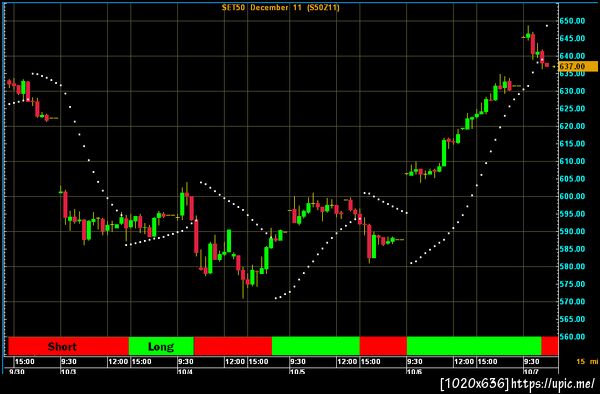Image resolution: width=600 pixels, height=394 pixels.
Task: Click the 10/4 date label
Action: [185, 371]
